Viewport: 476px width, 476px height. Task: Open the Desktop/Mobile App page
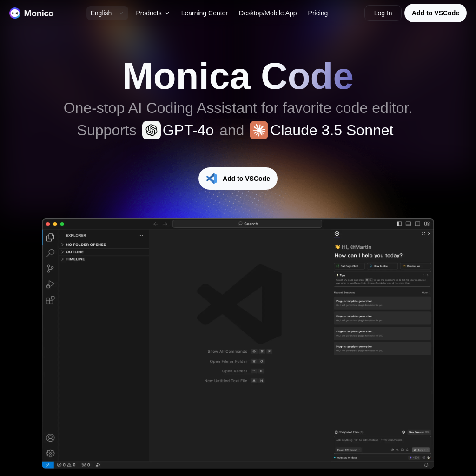point(268,13)
